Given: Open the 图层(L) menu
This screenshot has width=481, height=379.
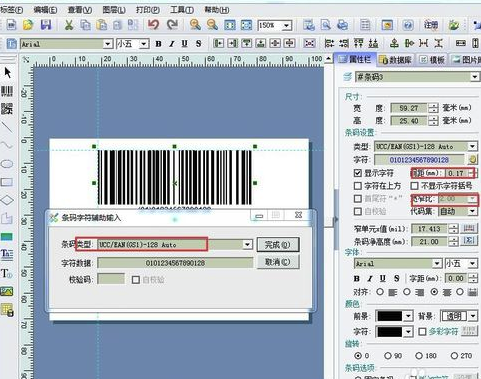Looking at the screenshot, I should click(x=114, y=10).
